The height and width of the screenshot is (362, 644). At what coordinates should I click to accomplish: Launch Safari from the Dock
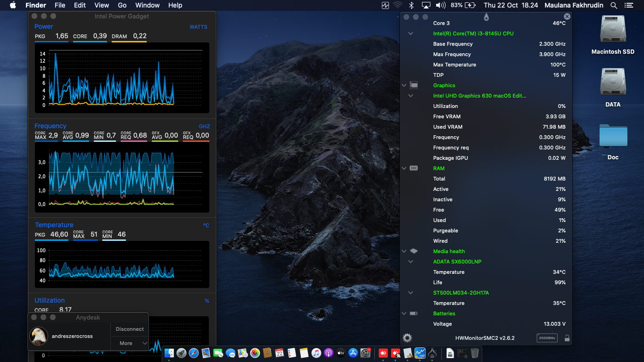194,353
